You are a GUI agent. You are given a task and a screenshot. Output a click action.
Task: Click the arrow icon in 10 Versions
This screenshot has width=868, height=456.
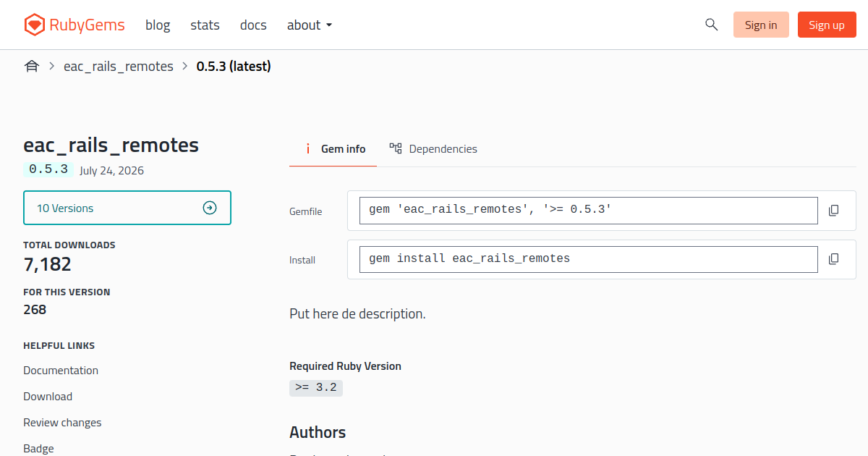(210, 208)
